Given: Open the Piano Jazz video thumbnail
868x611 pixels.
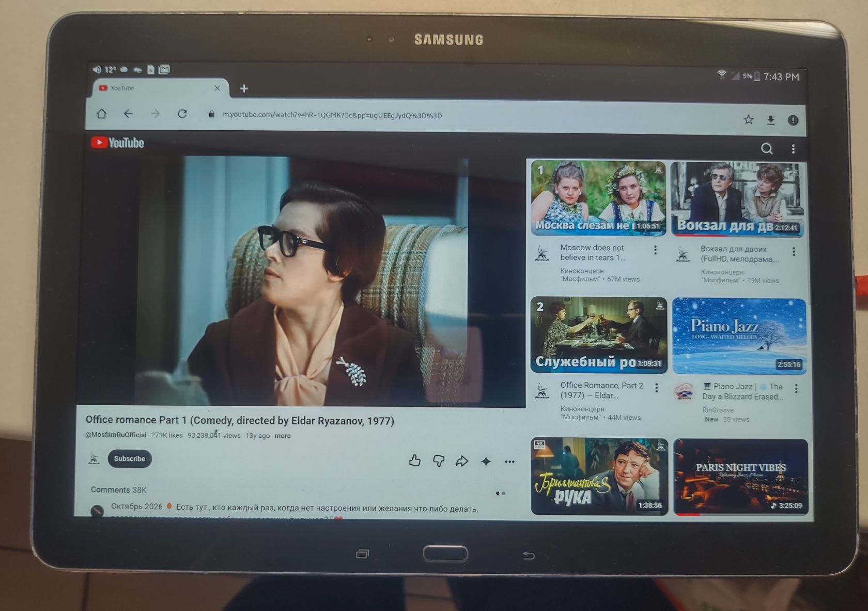Looking at the screenshot, I should [x=739, y=336].
